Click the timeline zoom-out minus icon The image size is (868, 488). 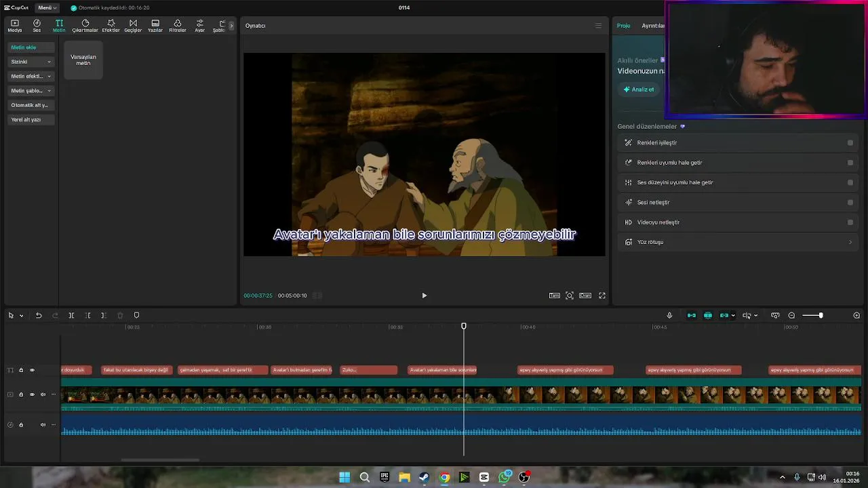point(791,315)
